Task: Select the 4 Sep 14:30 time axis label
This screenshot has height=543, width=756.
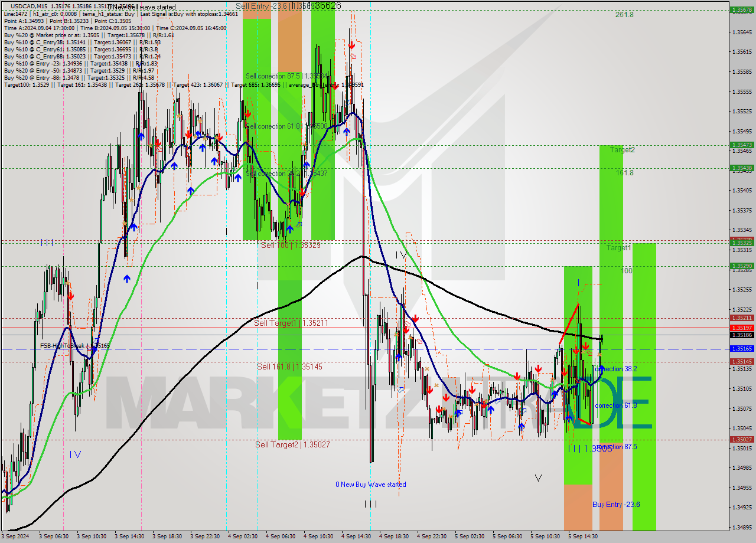Action: [x=357, y=537]
